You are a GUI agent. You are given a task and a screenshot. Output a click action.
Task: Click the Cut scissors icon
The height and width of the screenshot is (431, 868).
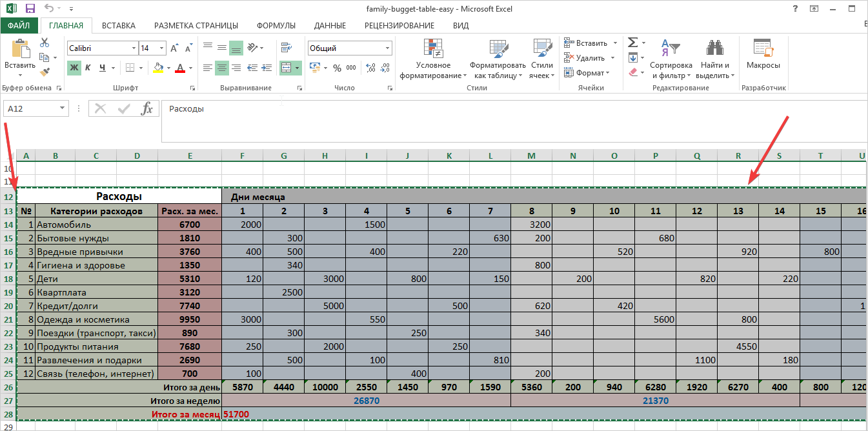[x=45, y=43]
